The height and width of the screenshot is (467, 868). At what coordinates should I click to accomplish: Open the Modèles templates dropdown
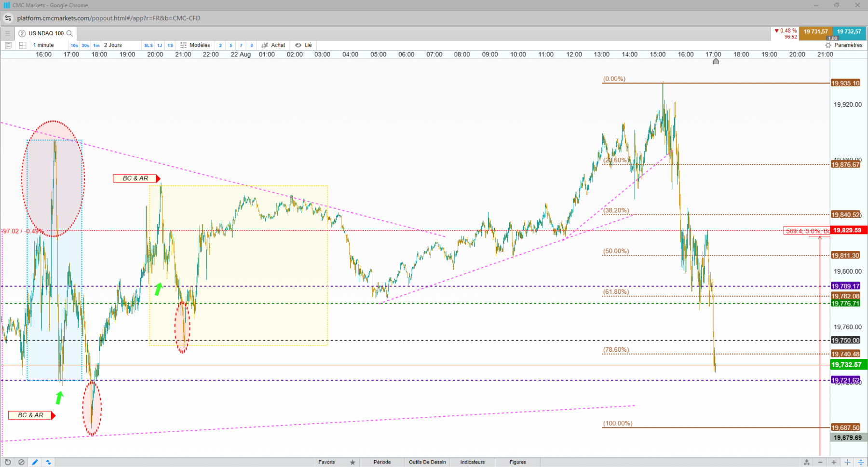point(195,45)
